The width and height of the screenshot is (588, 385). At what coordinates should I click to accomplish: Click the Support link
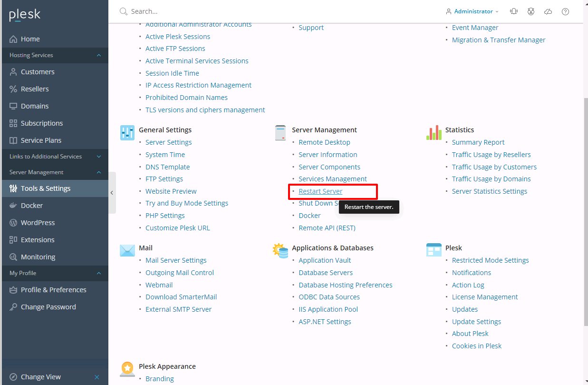(x=311, y=28)
